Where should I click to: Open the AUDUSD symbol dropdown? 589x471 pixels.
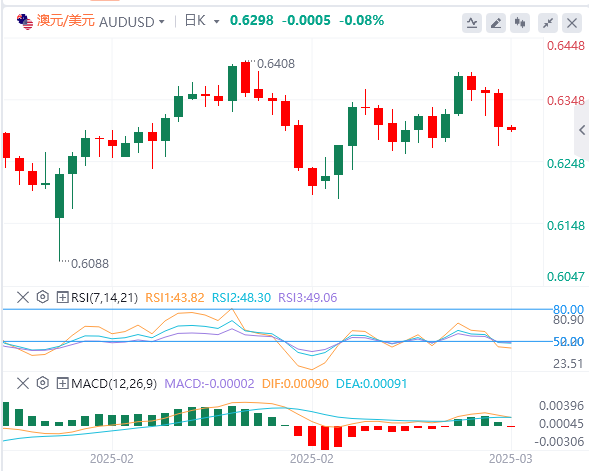point(162,22)
